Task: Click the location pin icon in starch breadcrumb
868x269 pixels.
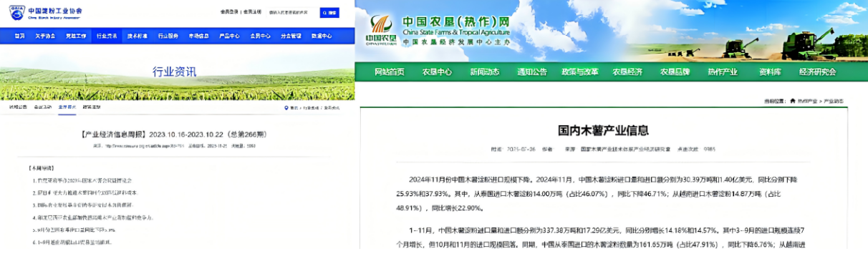Action: point(286,107)
